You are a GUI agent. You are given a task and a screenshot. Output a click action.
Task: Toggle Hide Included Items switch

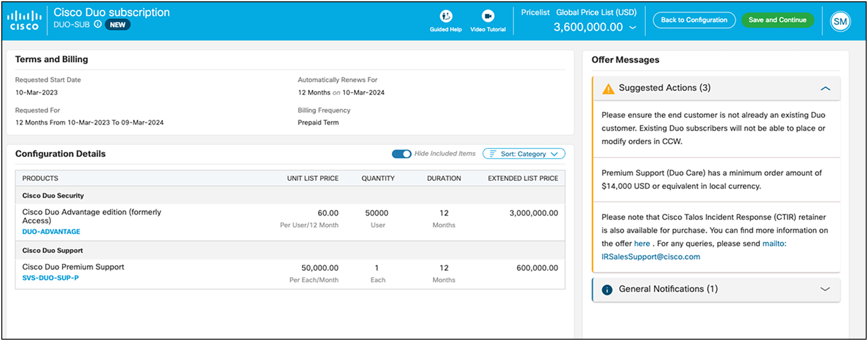(402, 154)
